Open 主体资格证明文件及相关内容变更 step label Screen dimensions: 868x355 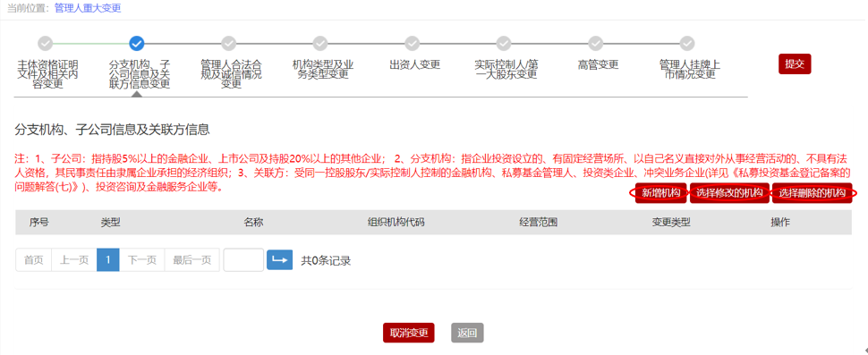(47, 74)
